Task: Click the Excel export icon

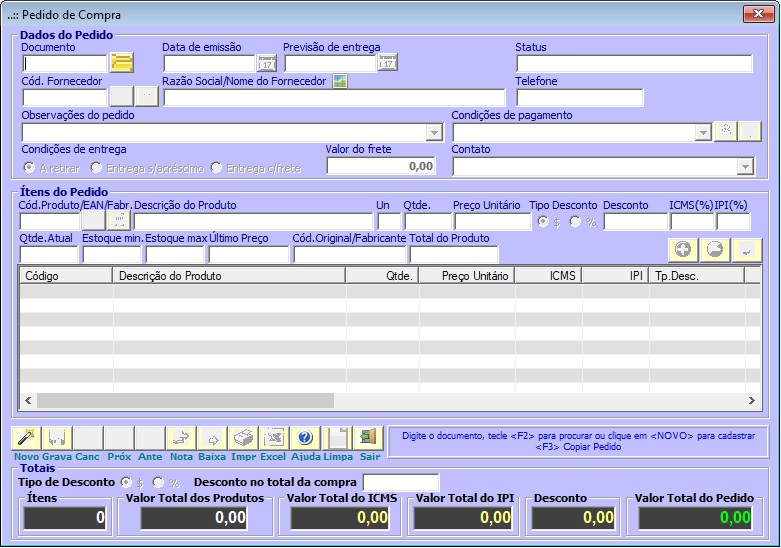Action: [x=274, y=438]
